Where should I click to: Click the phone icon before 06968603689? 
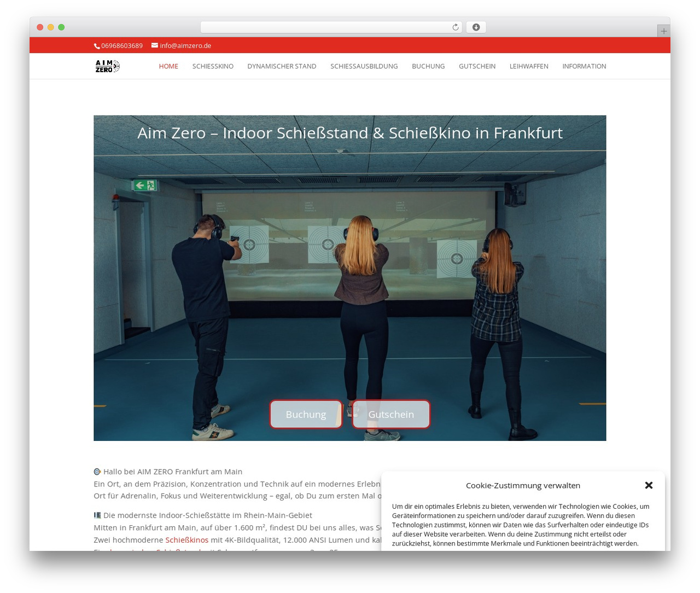[97, 46]
